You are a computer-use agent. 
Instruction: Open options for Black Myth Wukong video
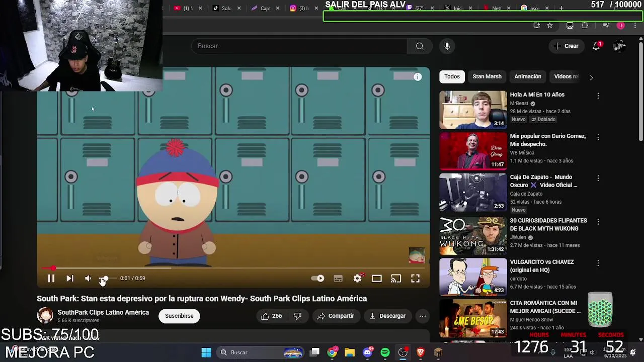[x=598, y=221]
